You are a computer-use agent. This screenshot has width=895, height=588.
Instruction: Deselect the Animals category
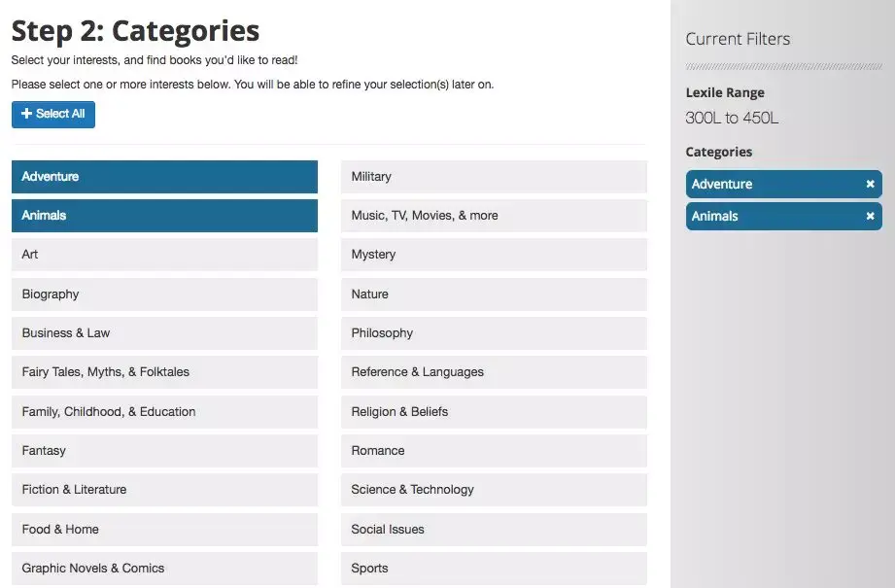tap(164, 216)
